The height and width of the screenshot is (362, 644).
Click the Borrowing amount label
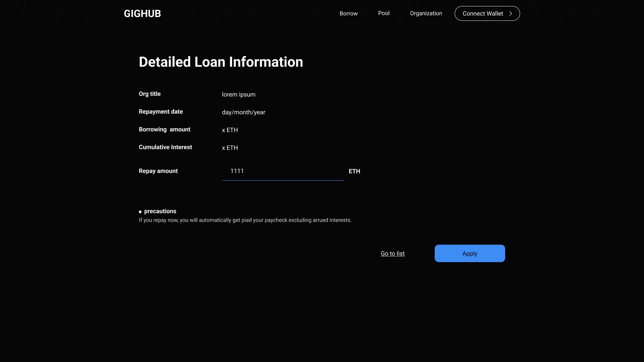[x=164, y=129]
